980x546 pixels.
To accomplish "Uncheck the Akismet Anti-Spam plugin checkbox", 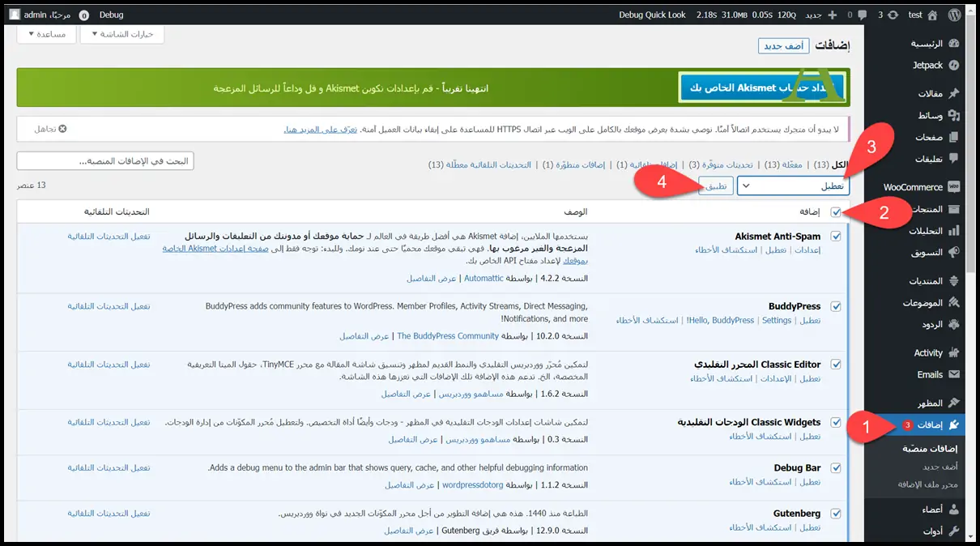I will 837,236.
